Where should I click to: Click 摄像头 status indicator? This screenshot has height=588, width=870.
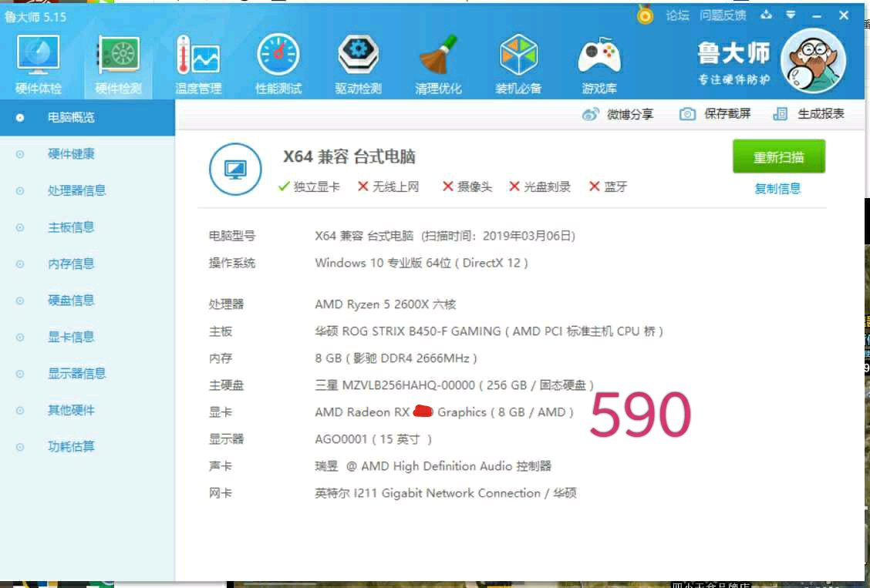pos(467,186)
